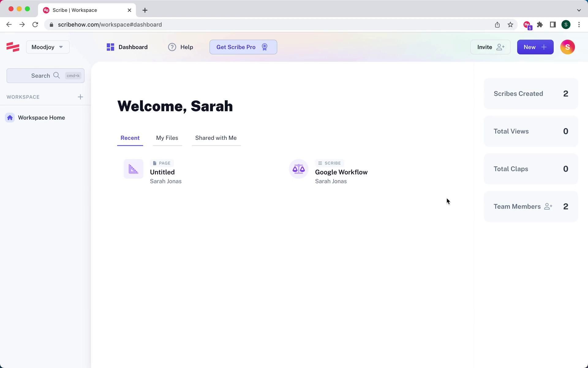Click the add-member icon beside Team Members
The image size is (588, 368).
tap(548, 206)
